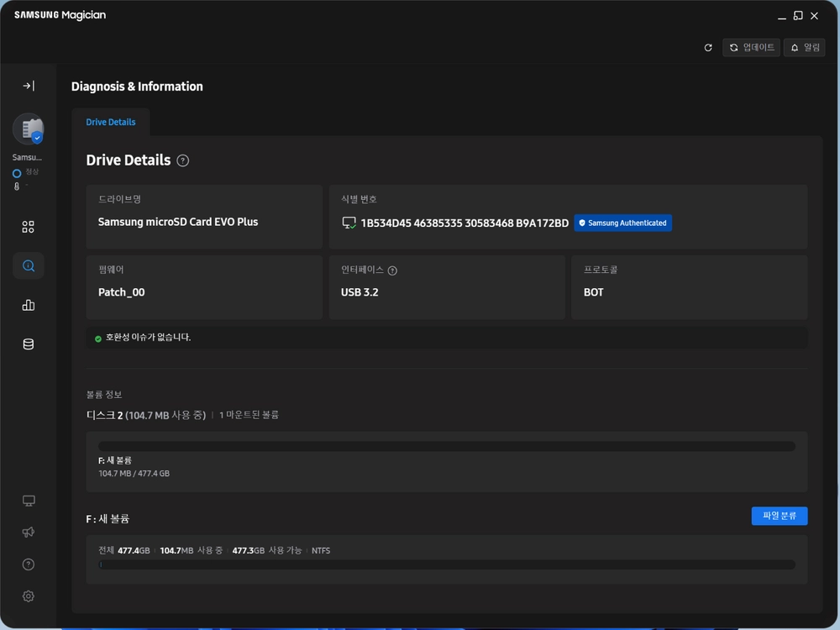Open the 알림 notifications button
Image resolution: width=840 pixels, height=630 pixels.
coord(805,48)
